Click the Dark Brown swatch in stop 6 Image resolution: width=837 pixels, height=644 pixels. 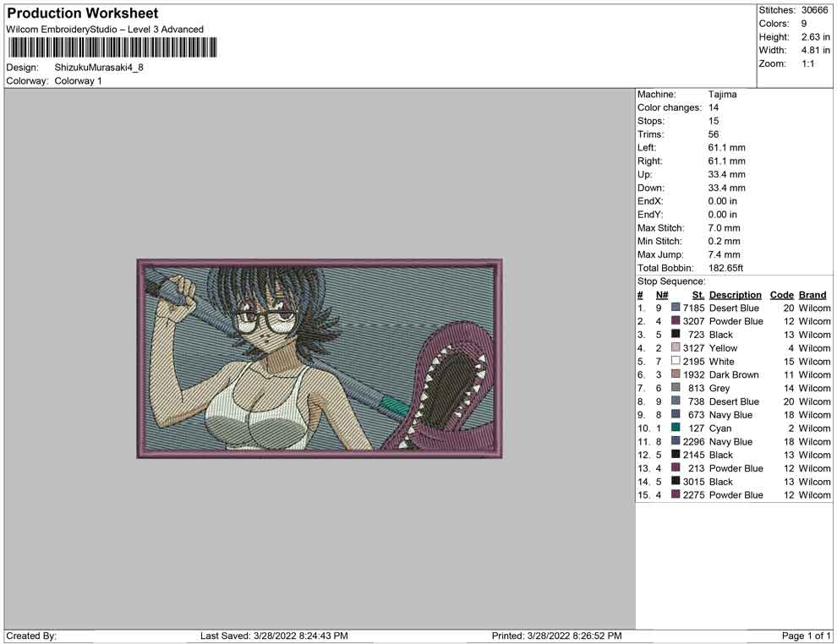(x=676, y=375)
